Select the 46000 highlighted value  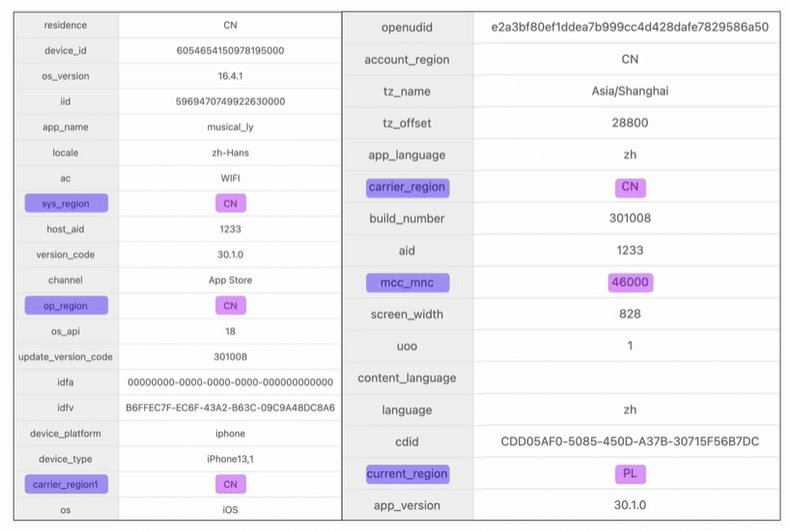coord(629,283)
